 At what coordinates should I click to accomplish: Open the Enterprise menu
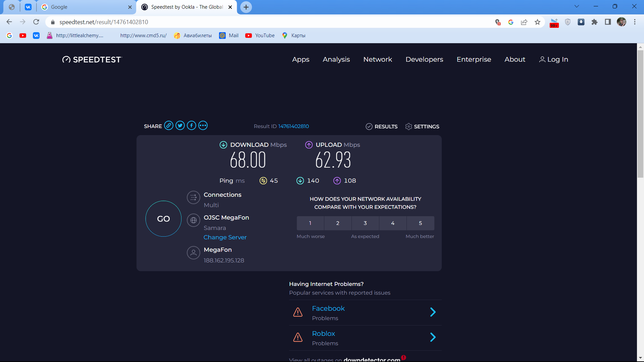(474, 60)
